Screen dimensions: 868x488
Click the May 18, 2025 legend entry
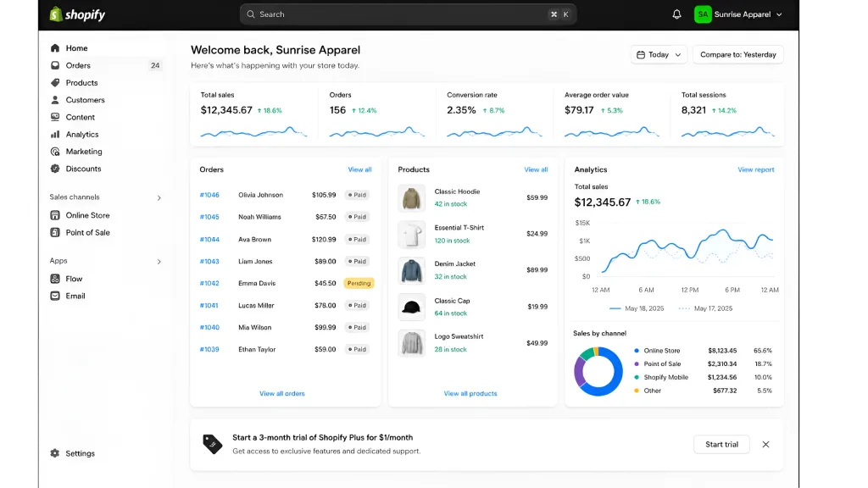pyautogui.click(x=637, y=308)
